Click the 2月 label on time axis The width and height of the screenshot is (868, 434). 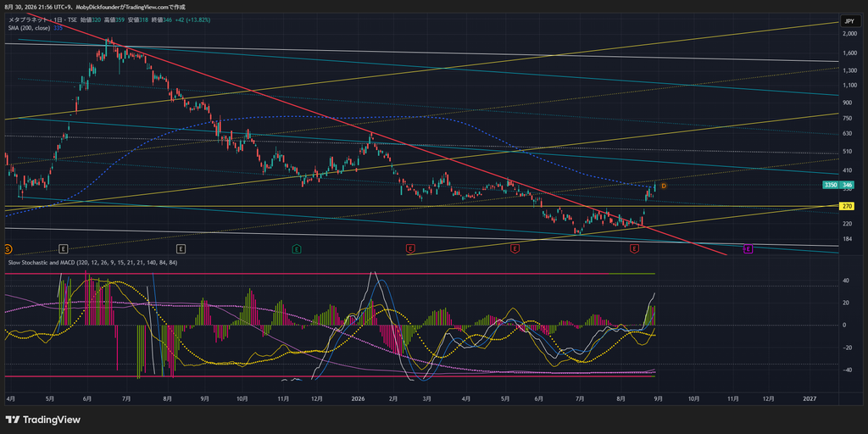coord(393,398)
